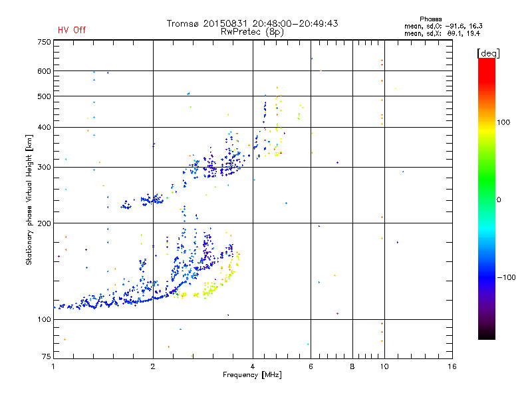Click the Phases statistics heading
532x399 pixels.
[430, 19]
